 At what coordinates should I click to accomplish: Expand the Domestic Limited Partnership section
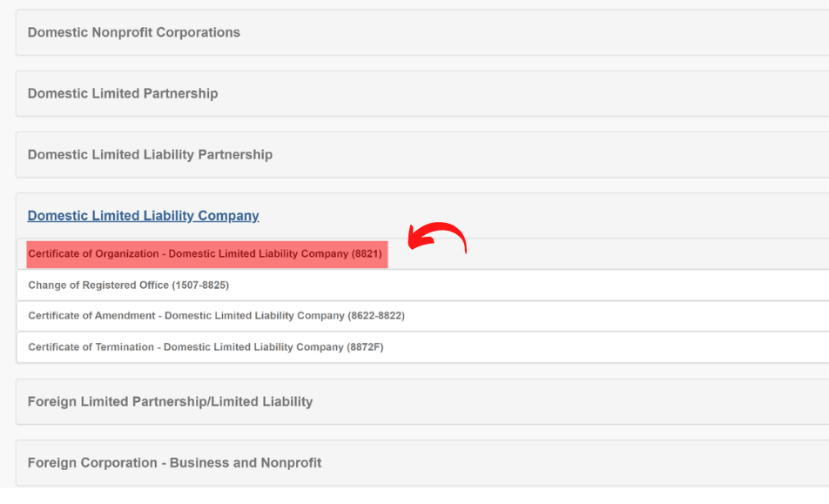(x=421, y=93)
